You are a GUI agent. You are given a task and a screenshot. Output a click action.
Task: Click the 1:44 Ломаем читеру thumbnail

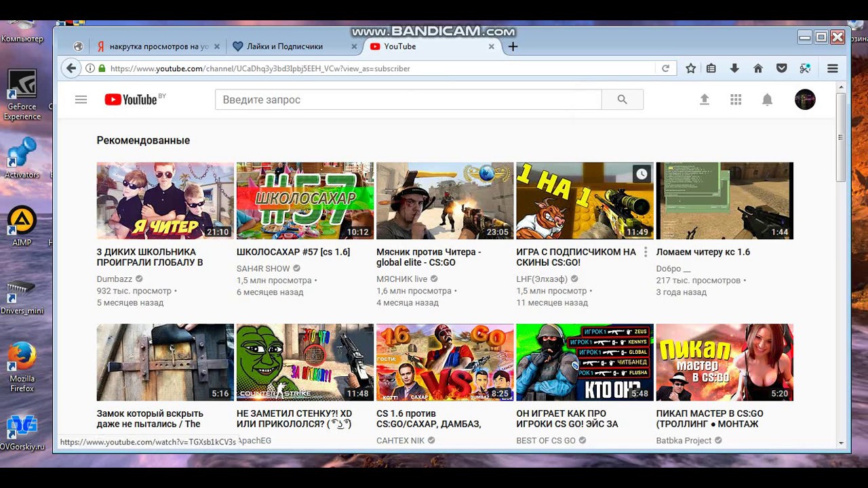tap(725, 201)
